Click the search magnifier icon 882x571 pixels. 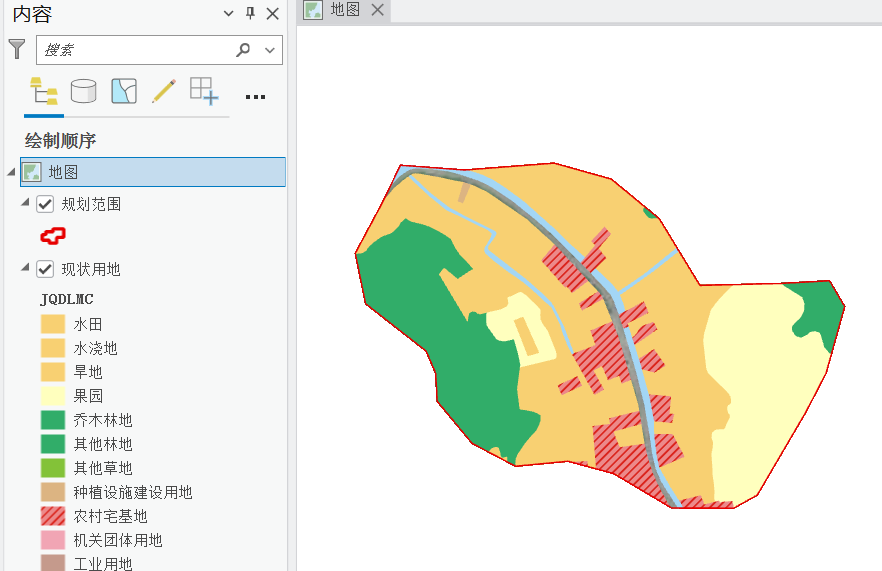(243, 50)
